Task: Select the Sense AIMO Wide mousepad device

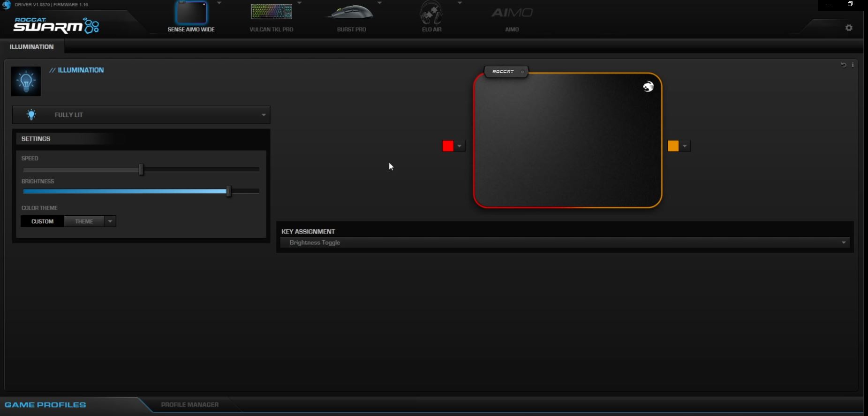Action: point(191,17)
